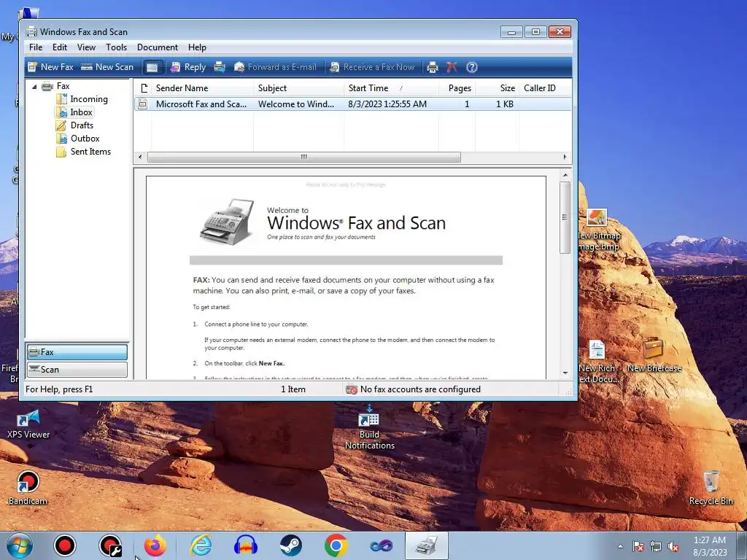Open the Edit menu
Screen dimensions: 747x560
point(60,47)
